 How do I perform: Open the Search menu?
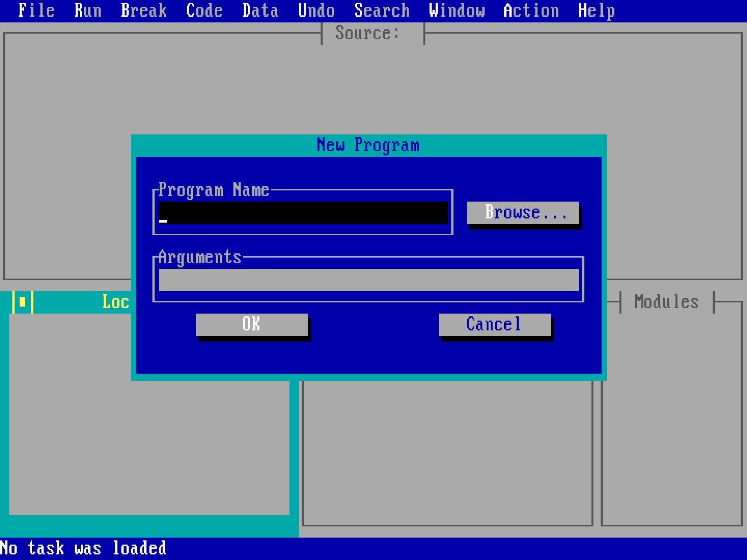click(x=382, y=10)
